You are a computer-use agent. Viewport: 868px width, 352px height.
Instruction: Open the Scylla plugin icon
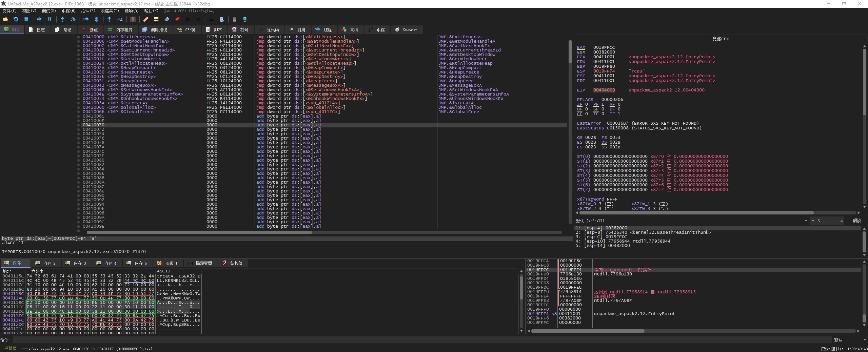point(133,19)
